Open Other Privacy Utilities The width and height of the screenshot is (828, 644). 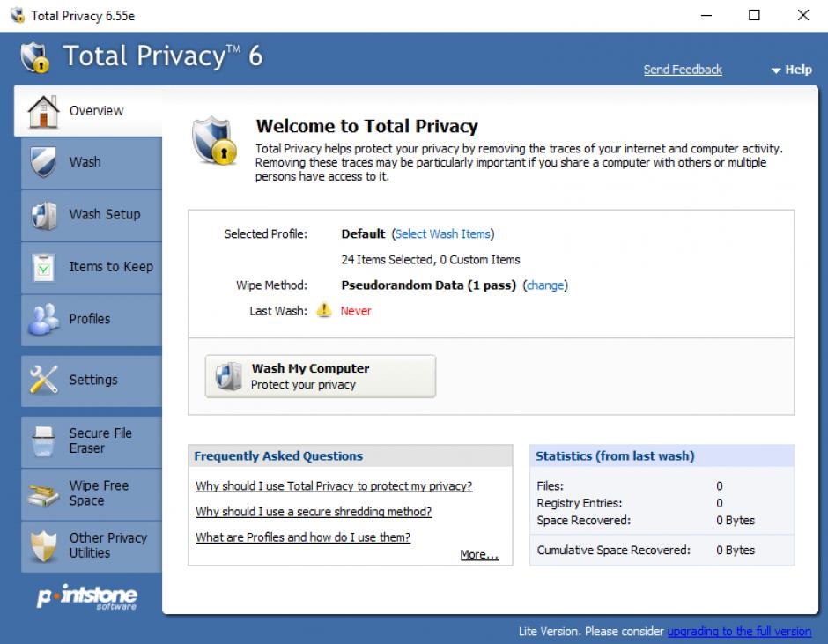92,545
